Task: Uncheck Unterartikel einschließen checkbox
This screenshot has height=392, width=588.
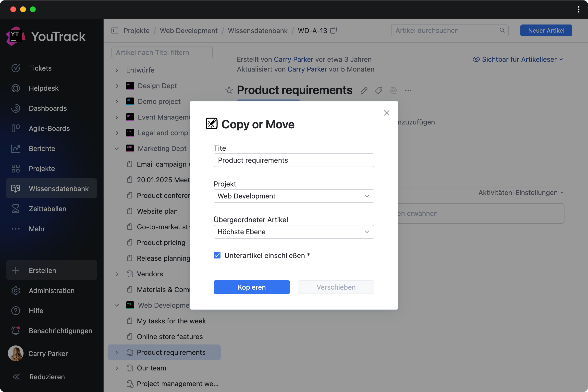Action: pos(217,255)
